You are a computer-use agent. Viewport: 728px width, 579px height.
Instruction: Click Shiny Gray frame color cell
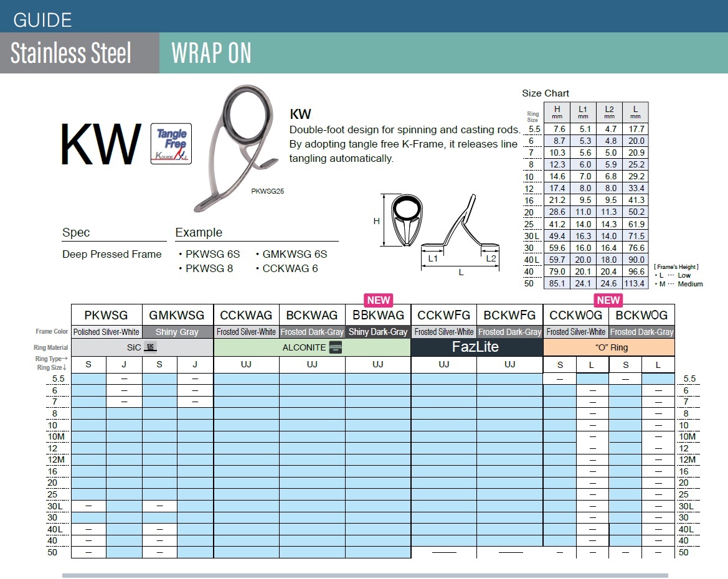[x=177, y=332]
